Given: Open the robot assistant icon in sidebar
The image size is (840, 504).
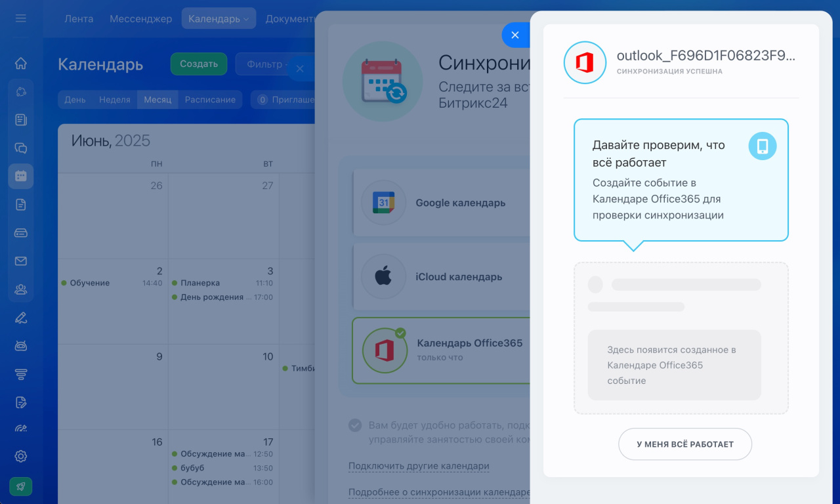Looking at the screenshot, I should click(21, 346).
